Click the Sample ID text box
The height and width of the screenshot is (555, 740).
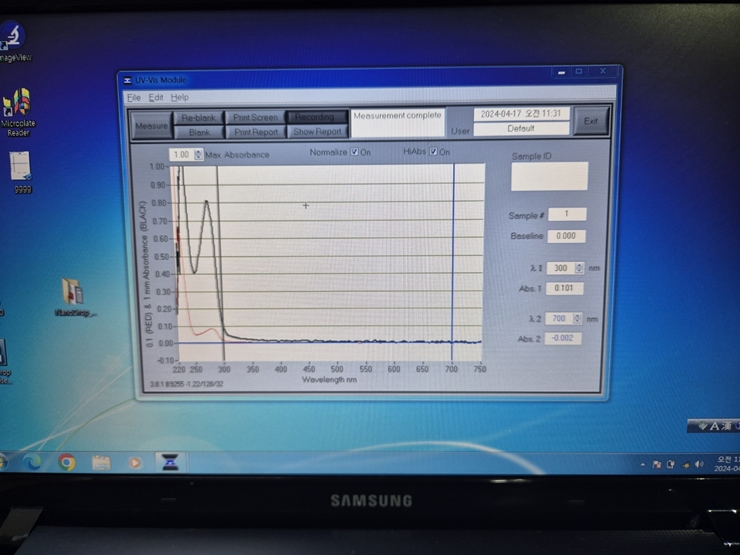(549, 177)
